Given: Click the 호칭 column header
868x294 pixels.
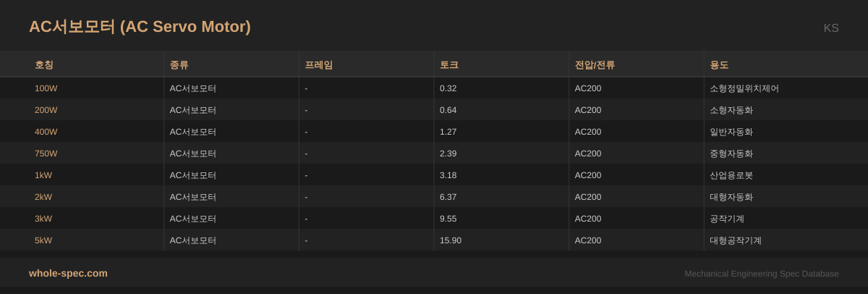Looking at the screenshot, I should click(x=44, y=64).
